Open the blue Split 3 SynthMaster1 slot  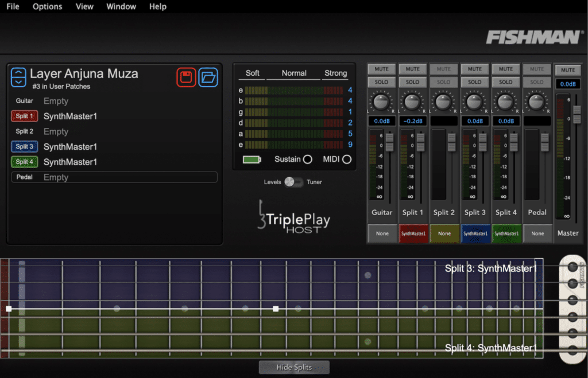(475, 233)
